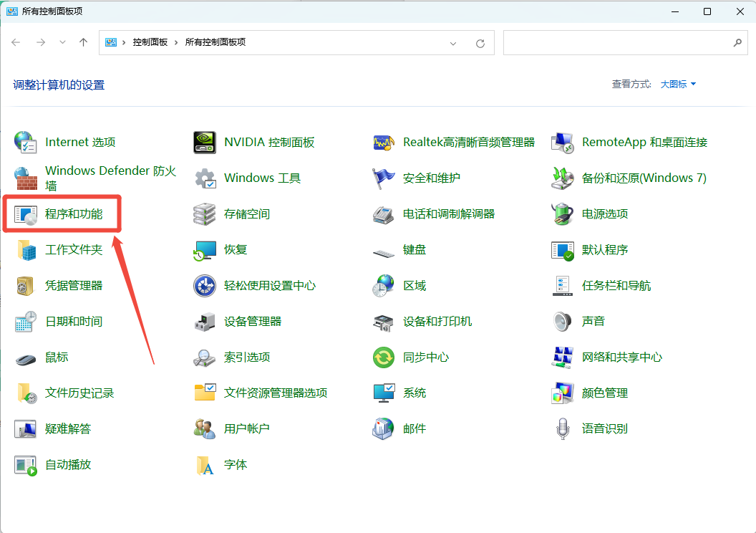
Task: Open the 查看方式 大图标 dropdown
Action: tap(678, 85)
